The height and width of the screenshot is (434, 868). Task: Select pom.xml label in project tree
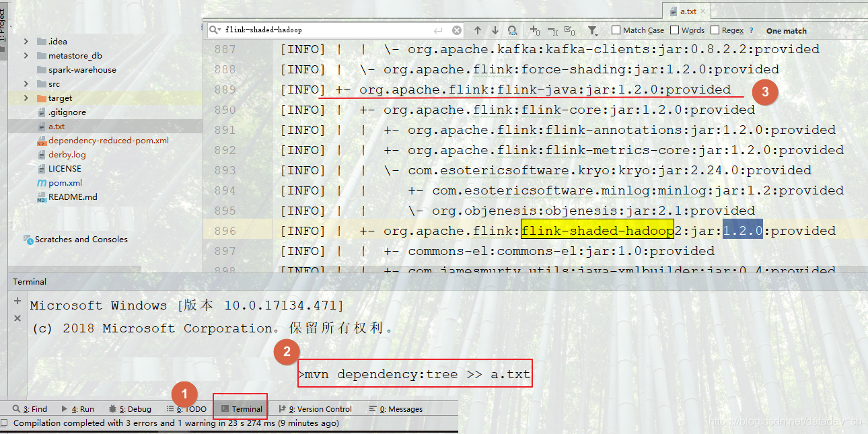65,182
